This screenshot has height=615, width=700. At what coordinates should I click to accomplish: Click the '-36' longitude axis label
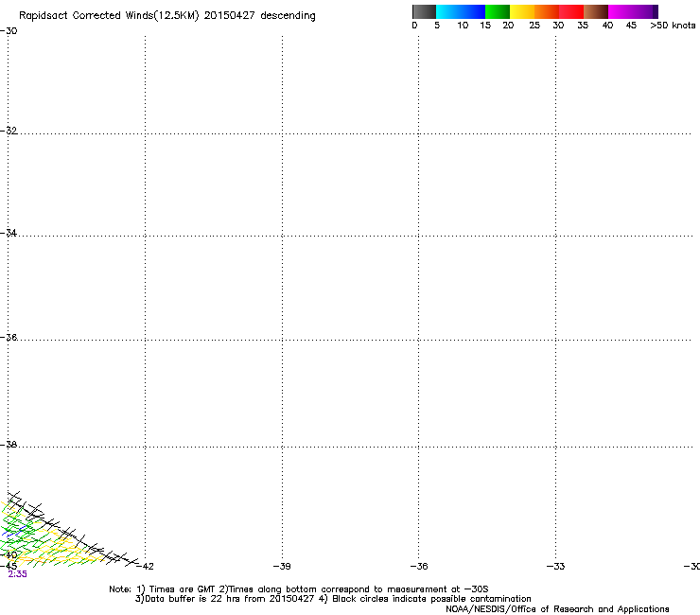click(419, 567)
